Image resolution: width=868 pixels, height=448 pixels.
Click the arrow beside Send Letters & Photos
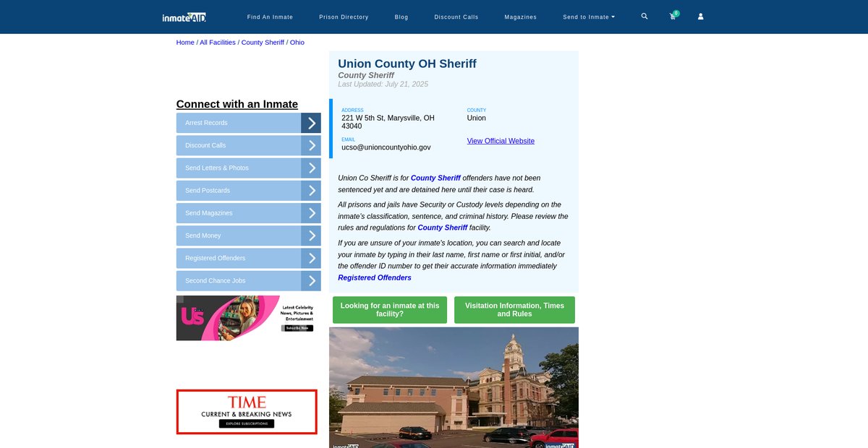click(311, 168)
